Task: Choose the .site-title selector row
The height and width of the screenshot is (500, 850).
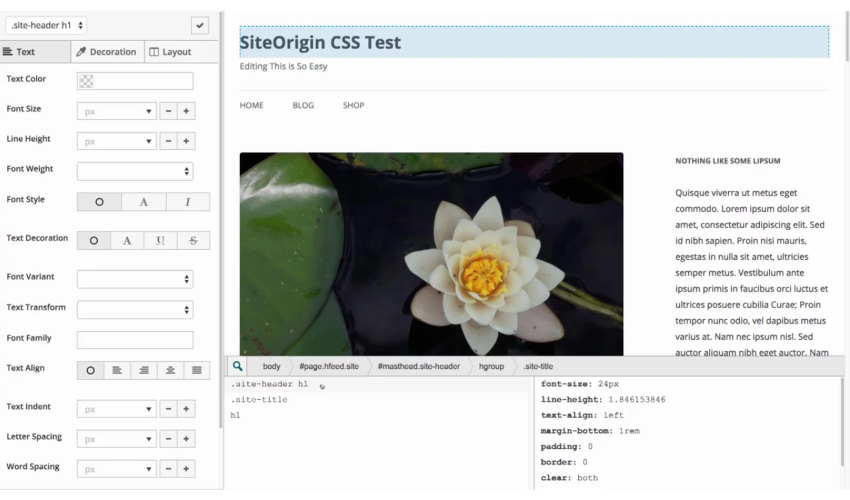Action: 377,400
